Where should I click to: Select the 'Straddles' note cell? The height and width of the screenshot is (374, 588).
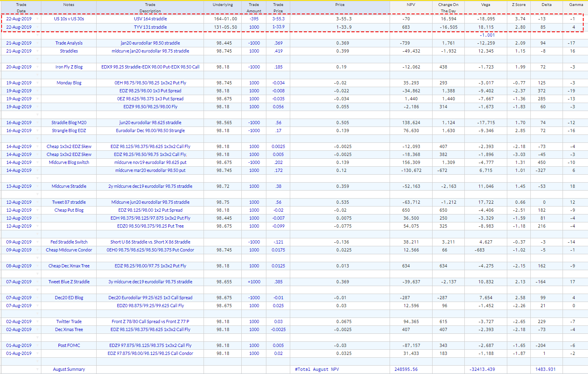pos(69,51)
